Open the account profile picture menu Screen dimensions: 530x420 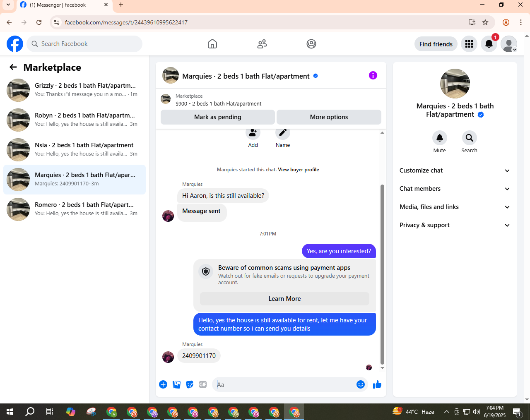(x=509, y=44)
